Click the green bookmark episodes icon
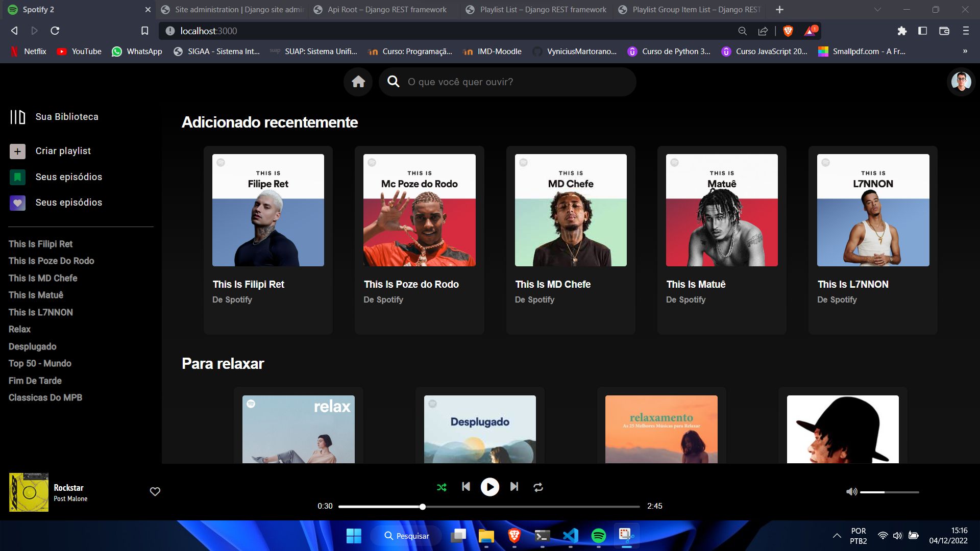Viewport: 980px width, 551px height. click(17, 177)
